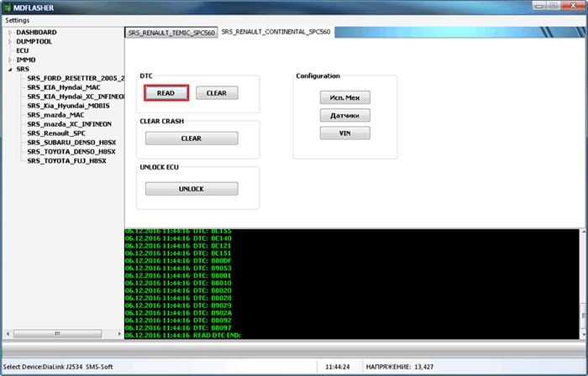Click the Датчики configuration button

(344, 115)
